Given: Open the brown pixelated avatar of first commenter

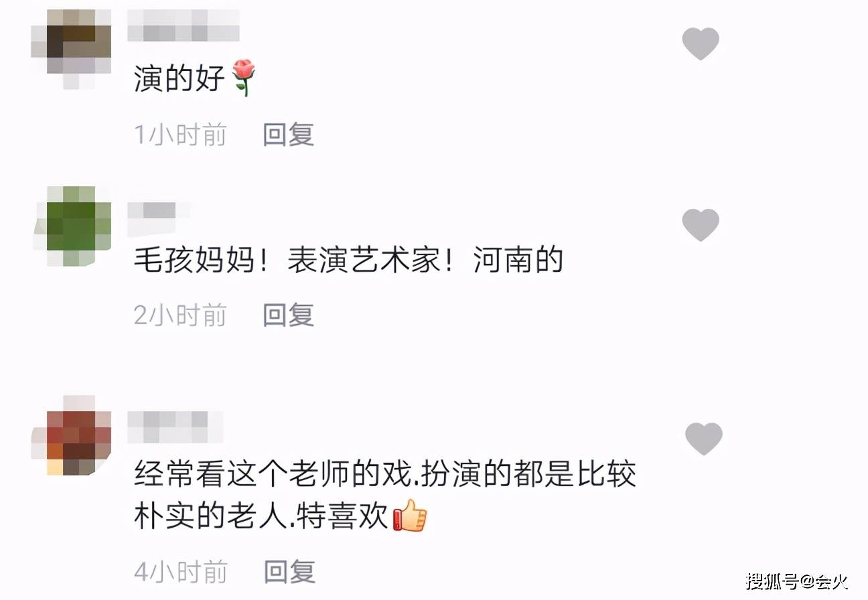Looking at the screenshot, I should tap(72, 50).
